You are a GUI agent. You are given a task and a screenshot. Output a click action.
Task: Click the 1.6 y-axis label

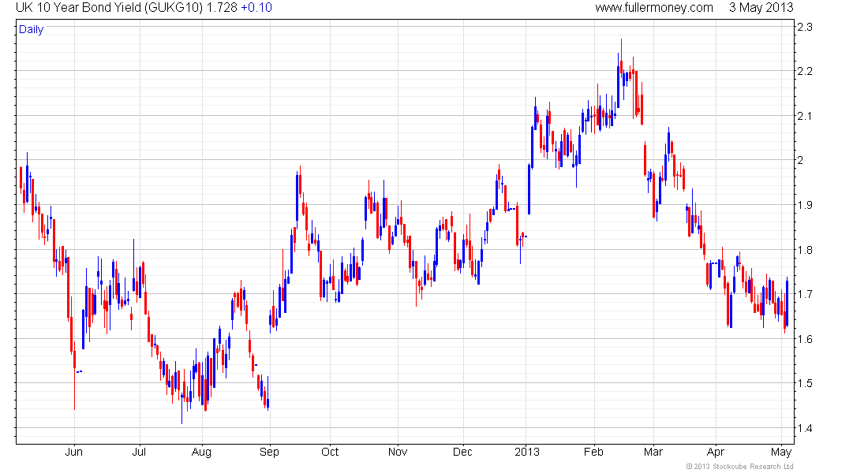pos(804,339)
